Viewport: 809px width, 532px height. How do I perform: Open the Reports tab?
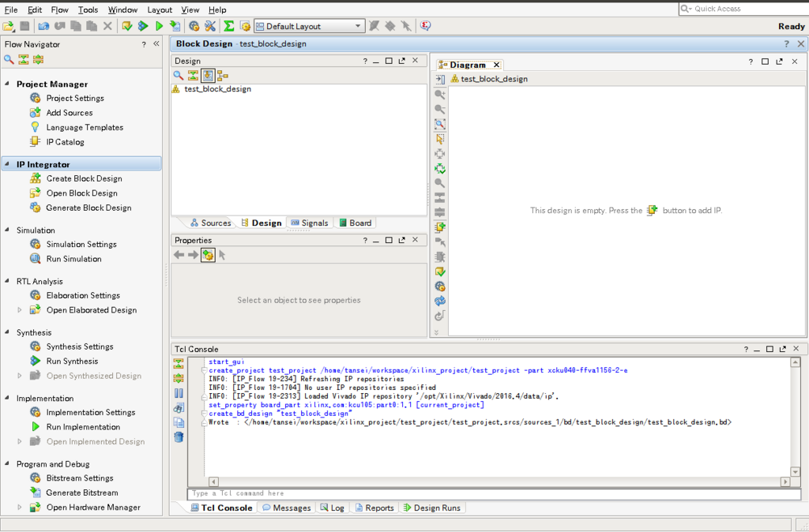click(x=374, y=508)
